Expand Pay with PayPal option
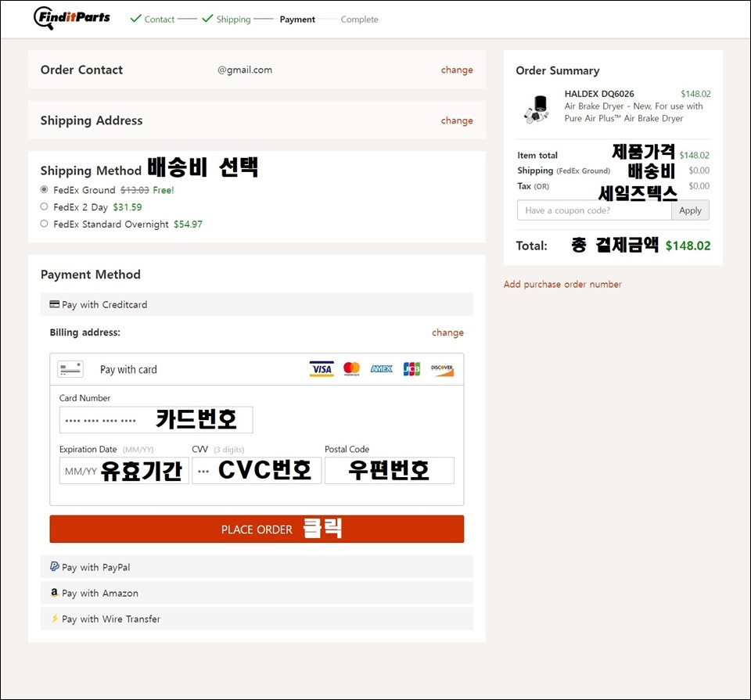This screenshot has height=700, width=751. pyautogui.click(x=257, y=567)
